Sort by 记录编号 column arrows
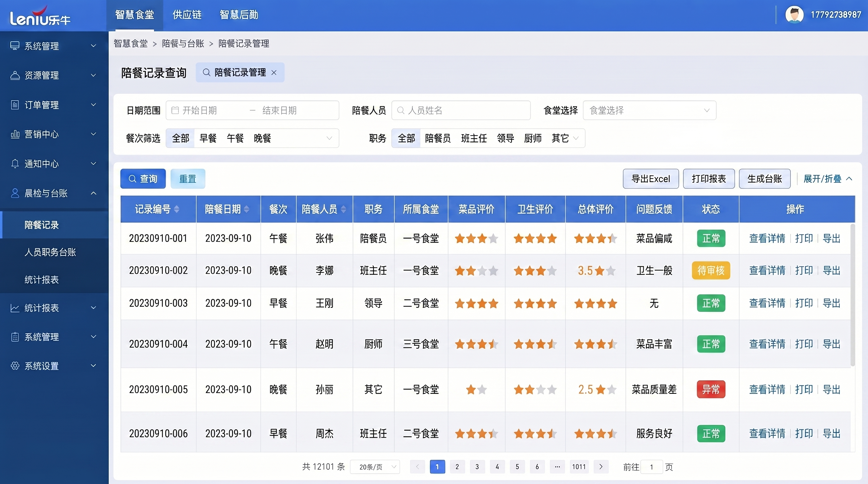This screenshot has width=868, height=484. (x=177, y=209)
